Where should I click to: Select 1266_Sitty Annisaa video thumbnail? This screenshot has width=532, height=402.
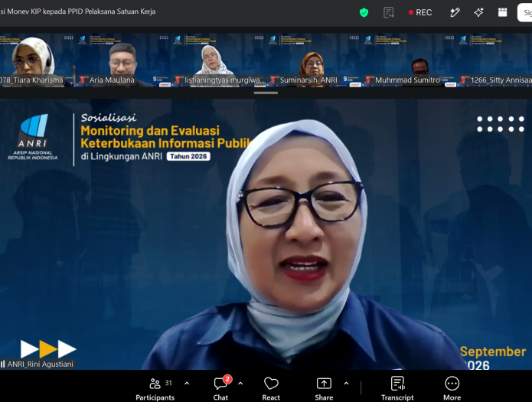tap(494, 60)
